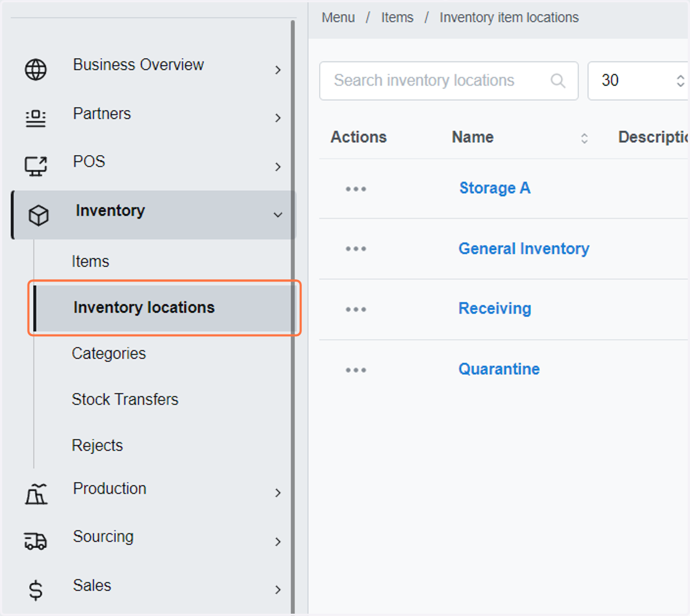Open actions menu for Quarantine row
Image resolution: width=690 pixels, height=616 pixels.
click(356, 370)
